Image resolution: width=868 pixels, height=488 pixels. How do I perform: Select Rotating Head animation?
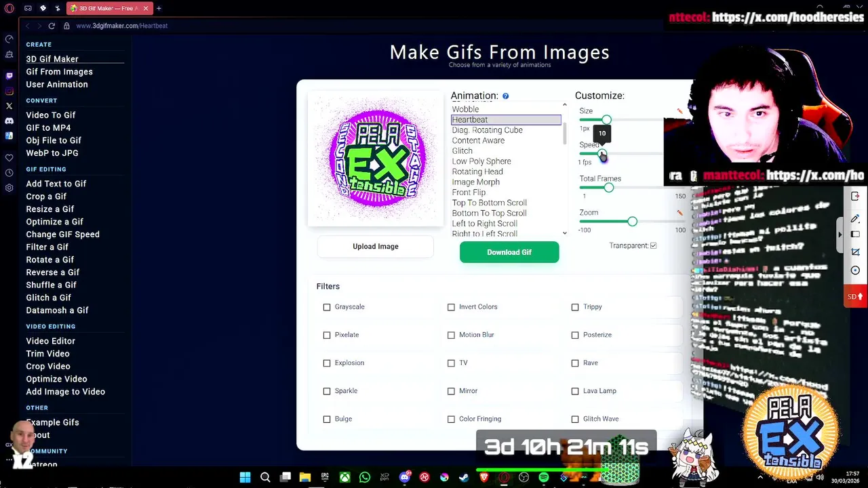point(477,171)
